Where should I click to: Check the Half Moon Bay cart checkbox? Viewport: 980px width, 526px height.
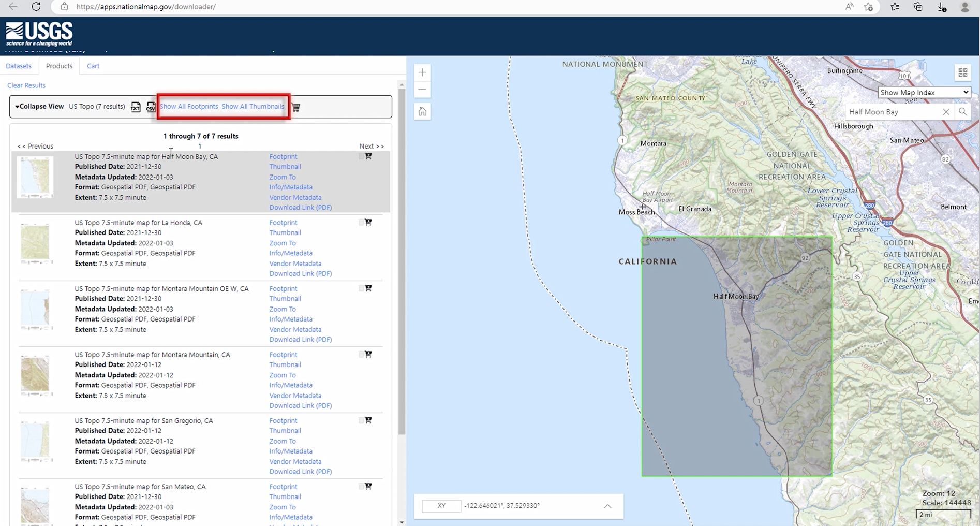362,156
